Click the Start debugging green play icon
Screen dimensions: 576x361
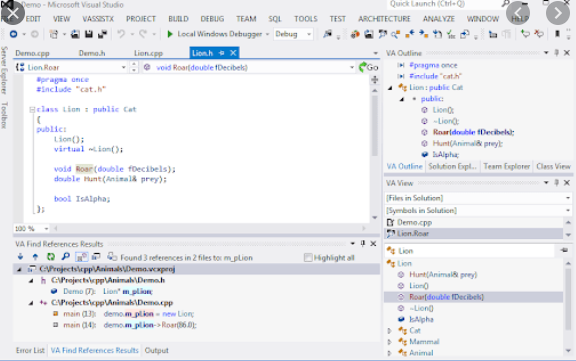click(x=170, y=34)
